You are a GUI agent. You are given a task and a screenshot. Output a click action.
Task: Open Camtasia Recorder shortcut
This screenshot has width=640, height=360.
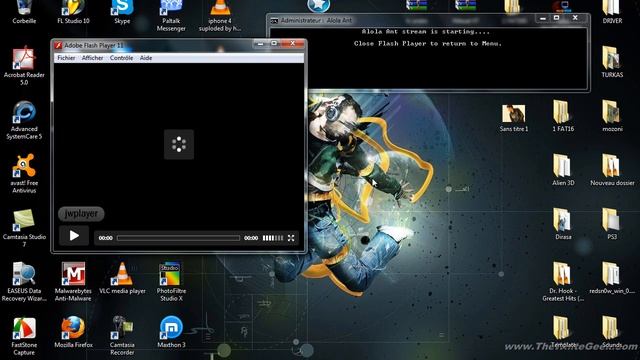[x=122, y=336]
